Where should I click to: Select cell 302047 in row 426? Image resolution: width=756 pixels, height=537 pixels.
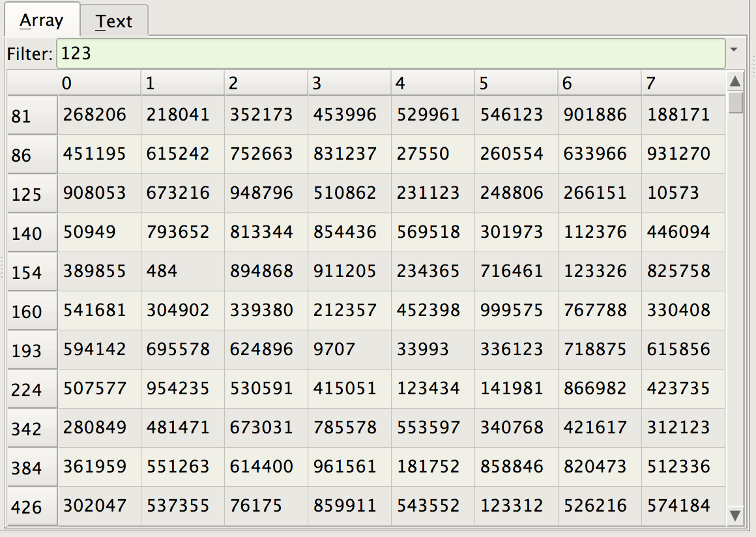point(99,506)
